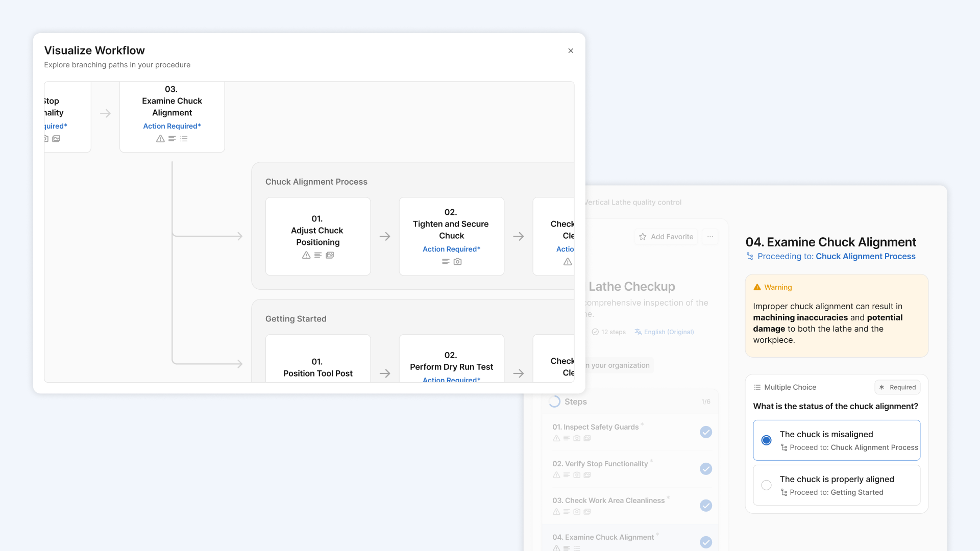Screen dimensions: 980x551
Task: Close the Visualize Workflow dialog
Action: [x=571, y=51]
